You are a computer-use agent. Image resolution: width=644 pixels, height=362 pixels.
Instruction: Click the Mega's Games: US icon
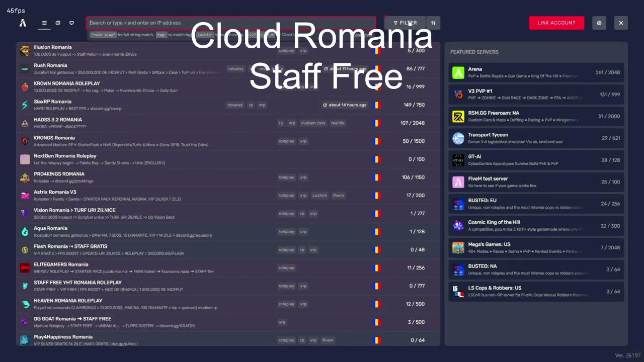point(458,247)
